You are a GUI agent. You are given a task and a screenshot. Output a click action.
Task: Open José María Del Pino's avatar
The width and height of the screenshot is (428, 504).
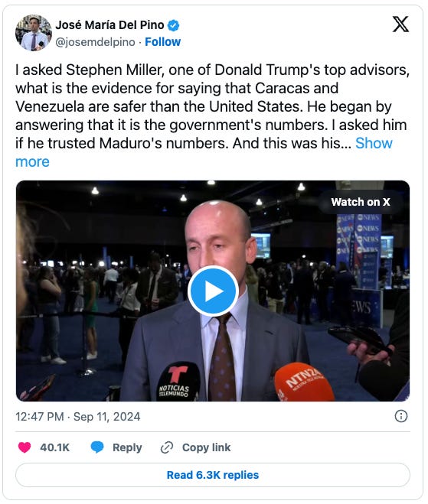pos(34,33)
